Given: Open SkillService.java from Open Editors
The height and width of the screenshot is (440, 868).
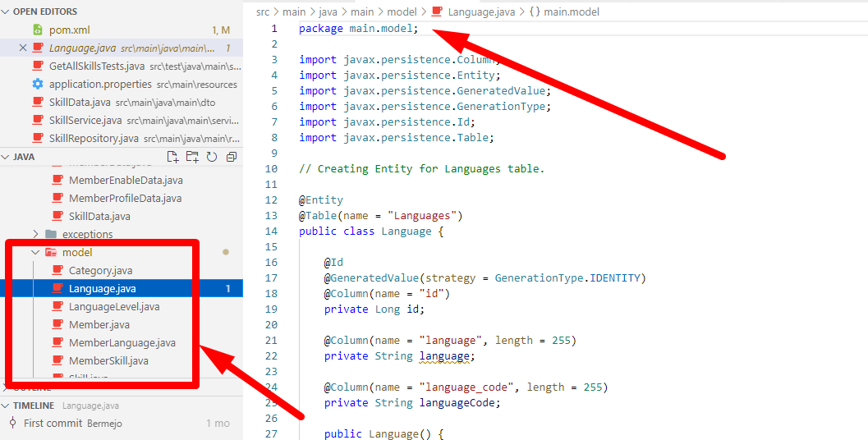Looking at the screenshot, I should click(x=85, y=120).
